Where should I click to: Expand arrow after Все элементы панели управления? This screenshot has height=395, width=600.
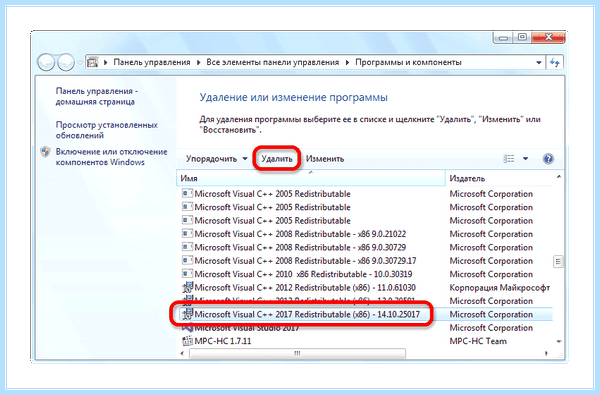tap(347, 62)
